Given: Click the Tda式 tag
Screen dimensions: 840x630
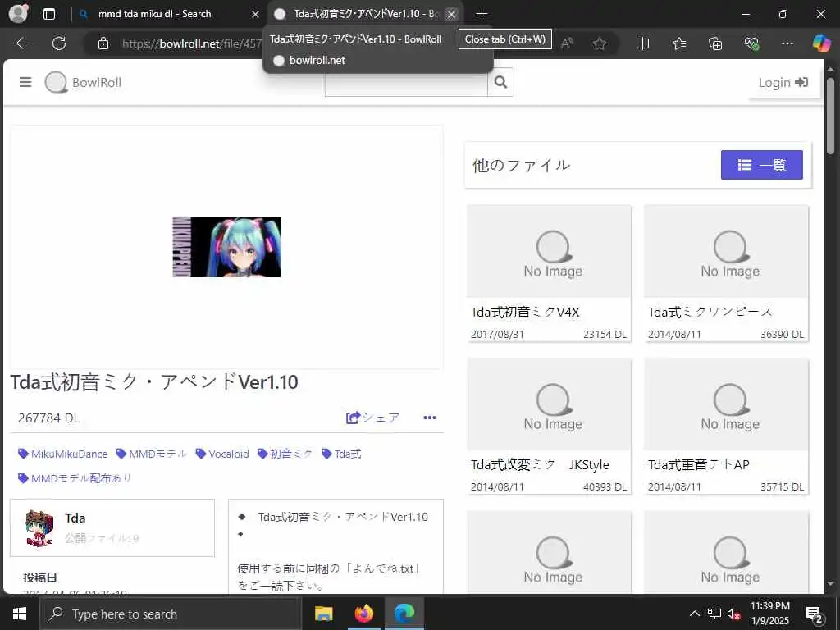Looking at the screenshot, I should pyautogui.click(x=341, y=454).
